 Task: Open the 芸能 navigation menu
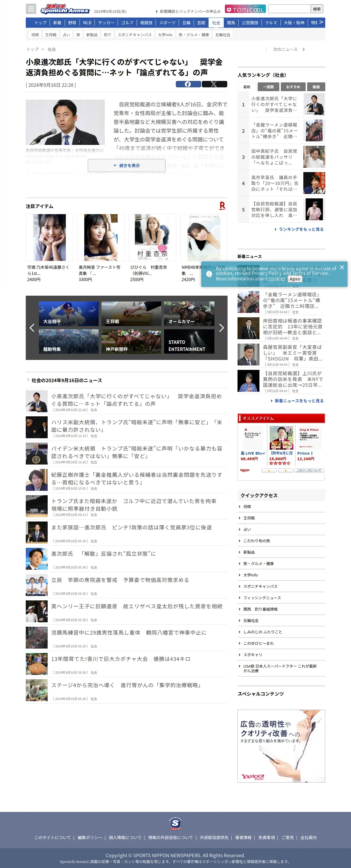pos(202,22)
